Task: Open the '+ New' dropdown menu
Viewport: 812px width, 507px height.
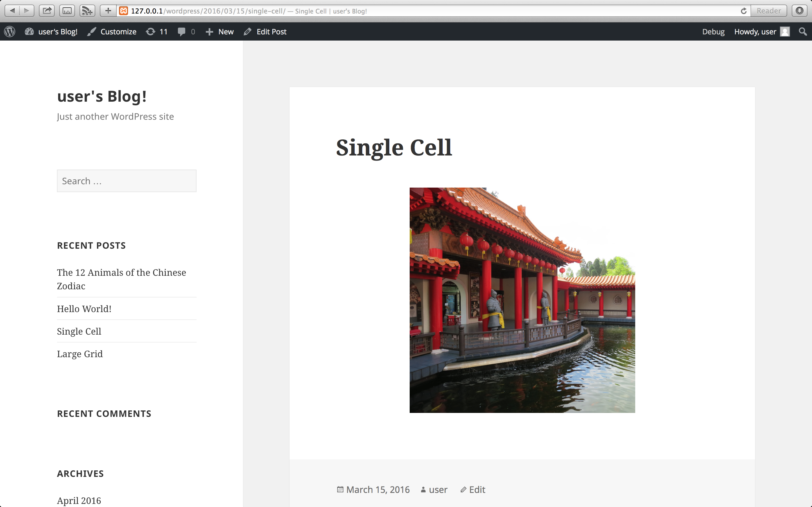Action: click(x=219, y=31)
